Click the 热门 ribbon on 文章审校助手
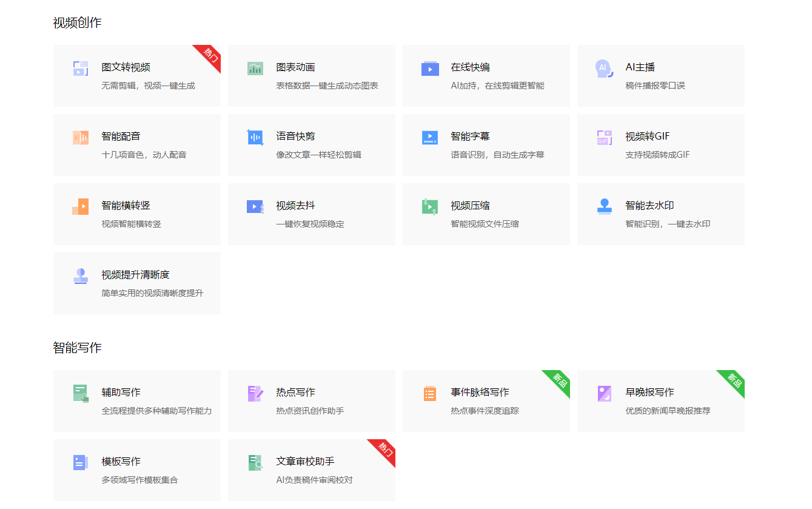Image resolution: width=812 pixels, height=509 pixels. click(x=384, y=450)
